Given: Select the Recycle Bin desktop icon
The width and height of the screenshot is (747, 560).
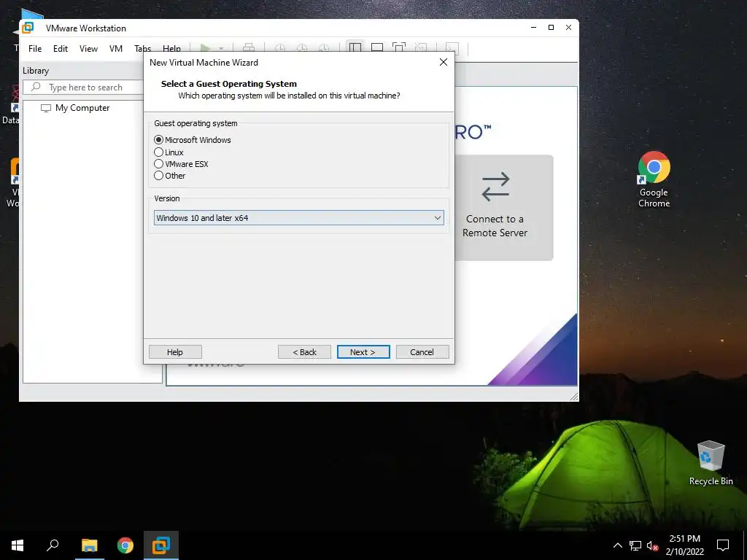Looking at the screenshot, I should tap(711, 463).
